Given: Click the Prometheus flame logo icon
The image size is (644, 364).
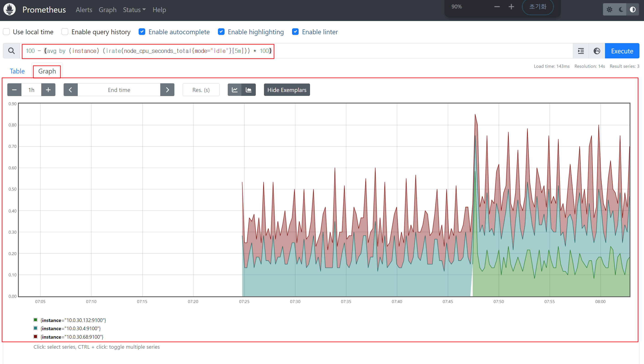Looking at the screenshot, I should pos(10,10).
